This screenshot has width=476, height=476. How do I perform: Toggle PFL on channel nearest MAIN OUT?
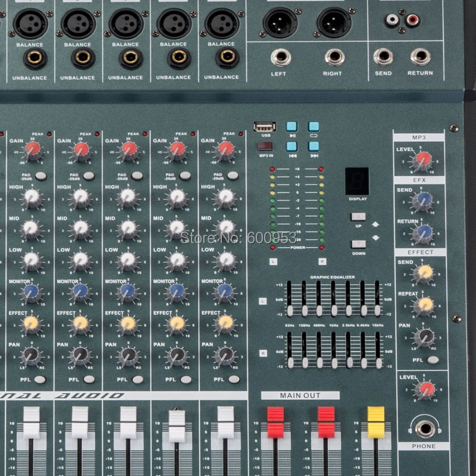tap(234, 379)
